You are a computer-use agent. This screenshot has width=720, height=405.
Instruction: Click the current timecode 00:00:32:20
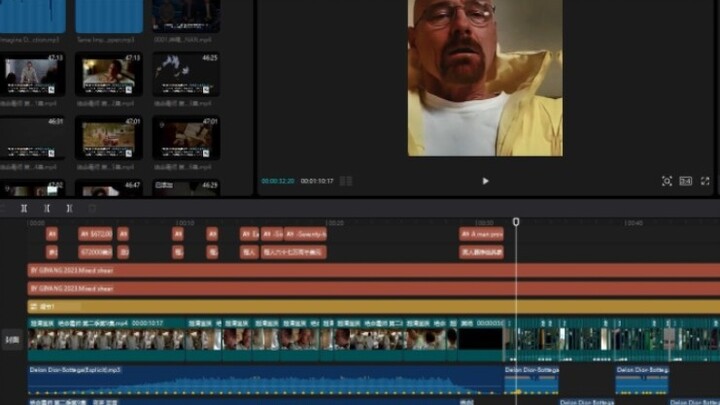pos(278,181)
